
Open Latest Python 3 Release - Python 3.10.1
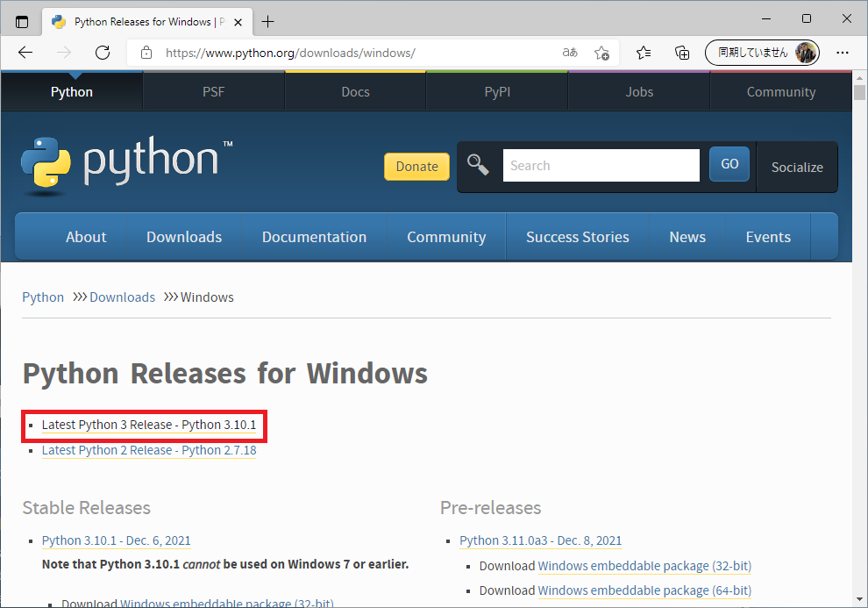[149, 425]
